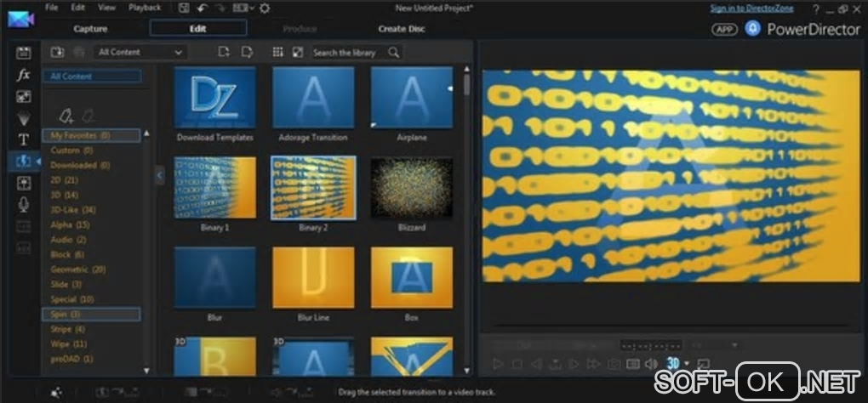Select the Blizzard transition thumbnail

coord(412,188)
